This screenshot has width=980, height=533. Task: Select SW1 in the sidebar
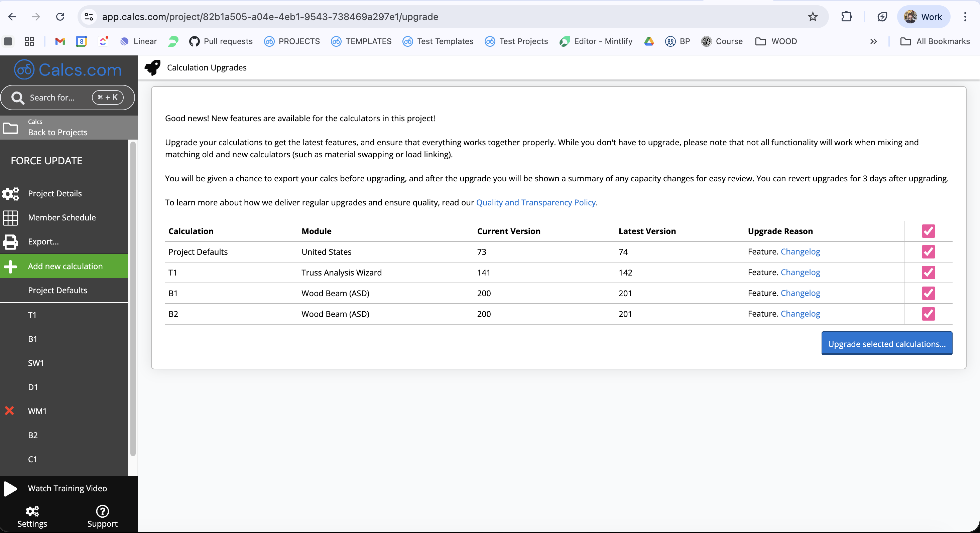click(x=36, y=363)
